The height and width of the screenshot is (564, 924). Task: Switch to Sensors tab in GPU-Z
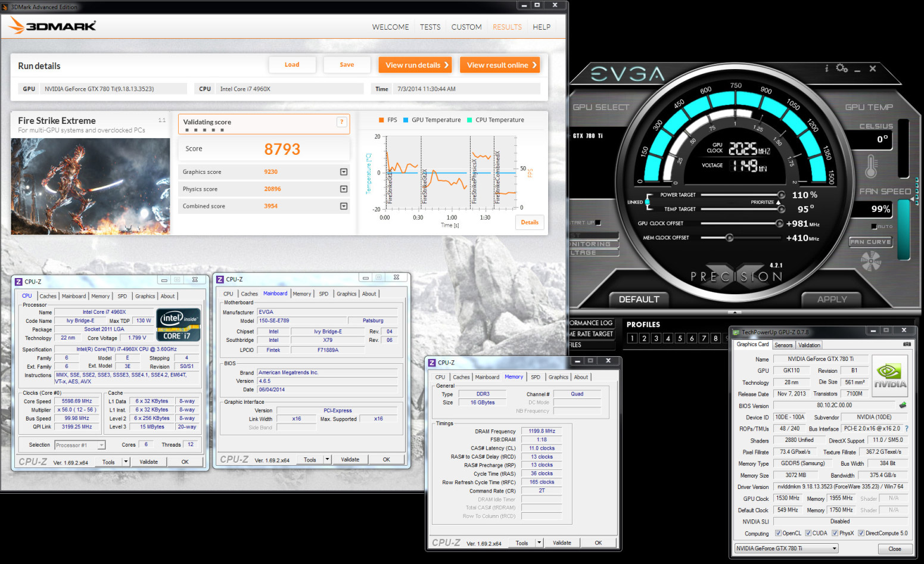[783, 345]
